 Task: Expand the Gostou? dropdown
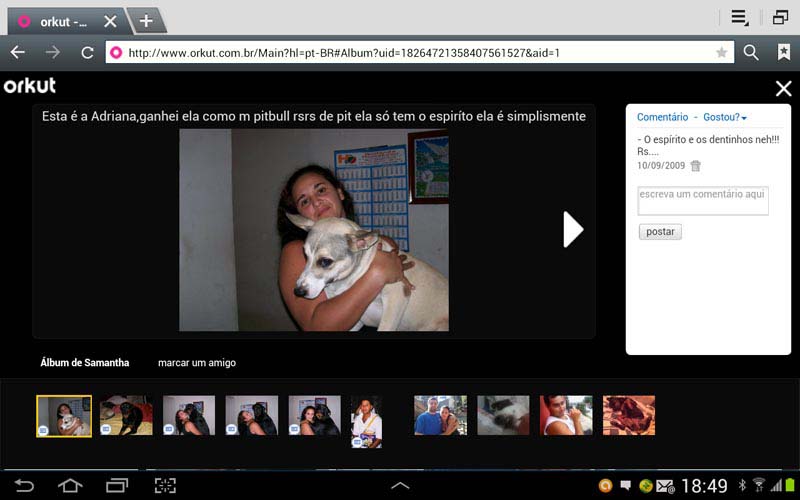coord(725,118)
